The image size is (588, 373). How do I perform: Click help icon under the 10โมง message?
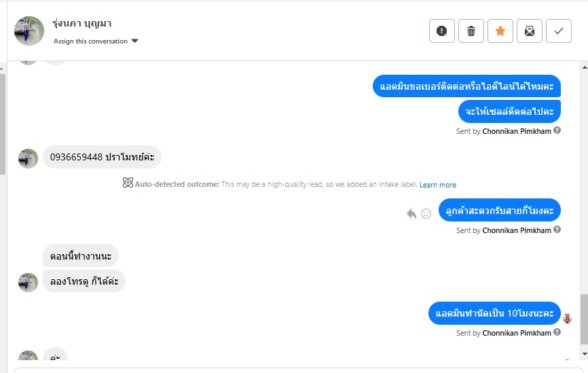tap(557, 332)
